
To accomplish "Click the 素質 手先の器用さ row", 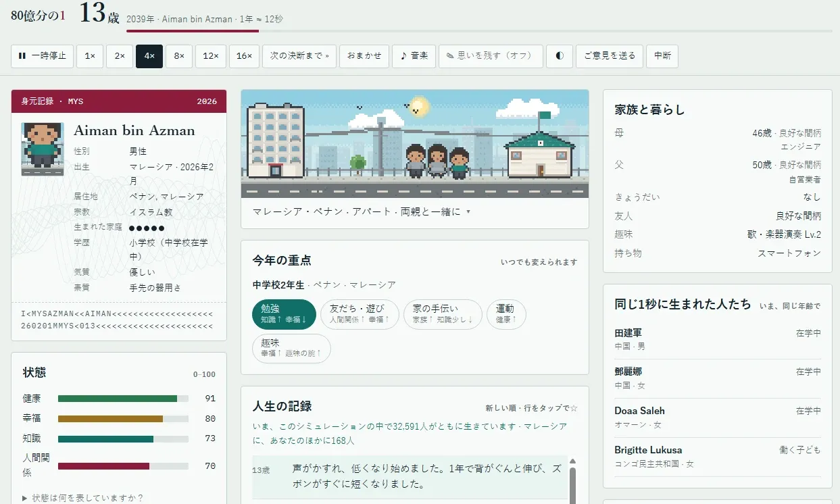I will 145,288.
